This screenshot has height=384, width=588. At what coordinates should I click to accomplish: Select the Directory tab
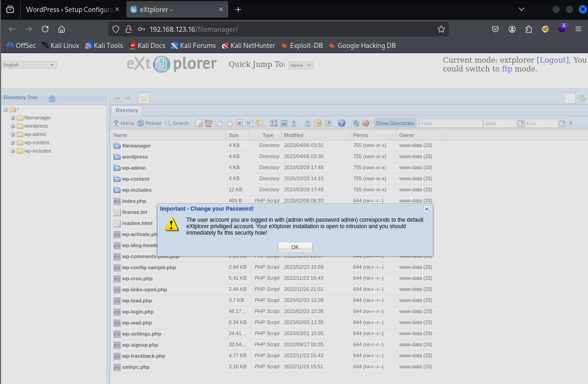[x=127, y=111]
